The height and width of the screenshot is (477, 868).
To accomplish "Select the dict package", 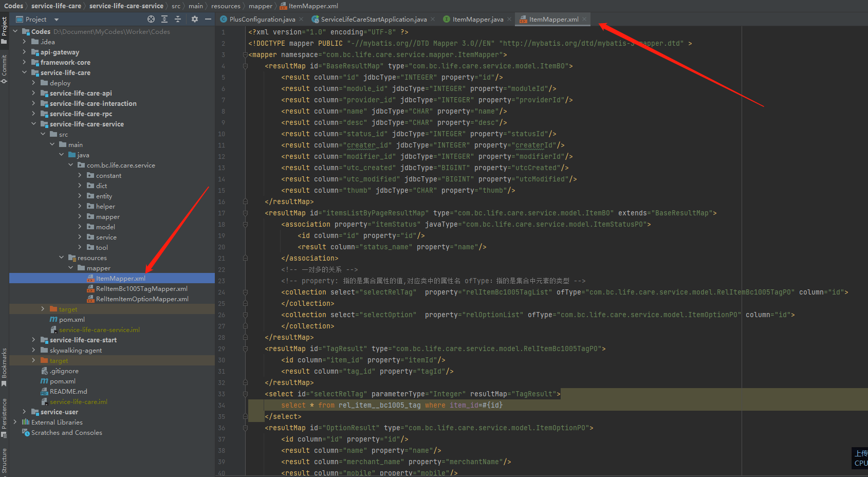I will tap(101, 186).
